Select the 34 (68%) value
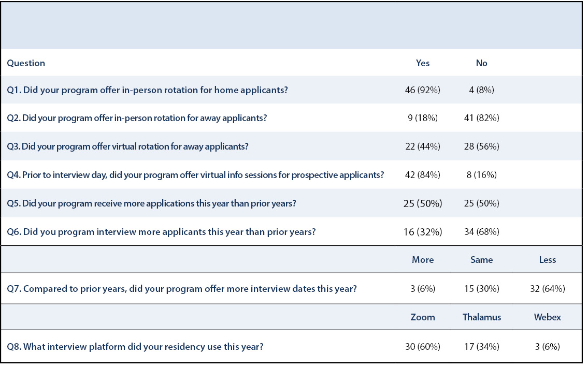This screenshot has width=588, height=369. 481,232
